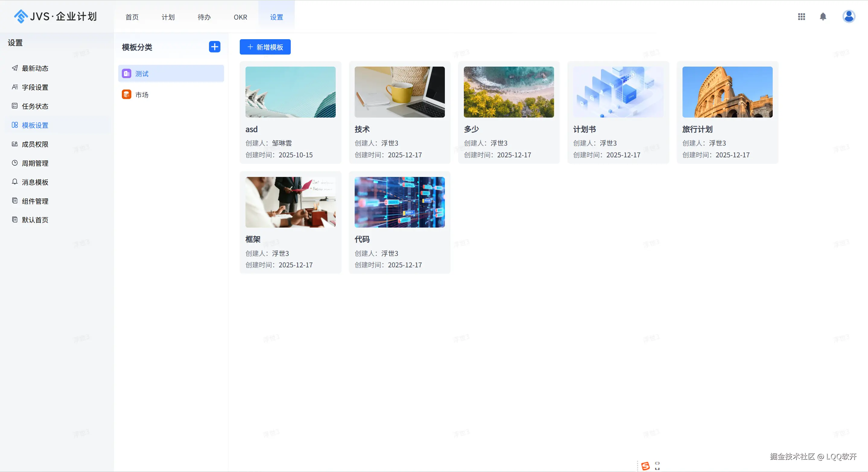The image size is (868, 472).
Task: Open 默认首页 settings
Action: point(35,220)
